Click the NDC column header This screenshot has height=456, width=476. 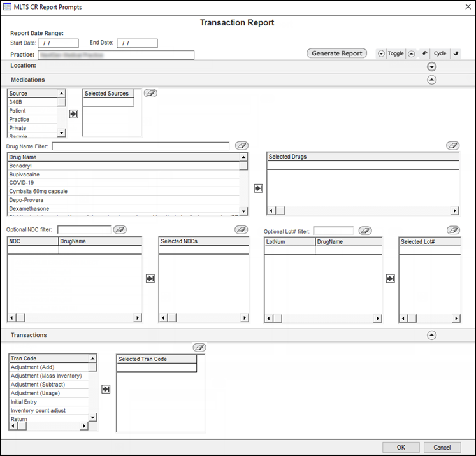pyautogui.click(x=32, y=241)
